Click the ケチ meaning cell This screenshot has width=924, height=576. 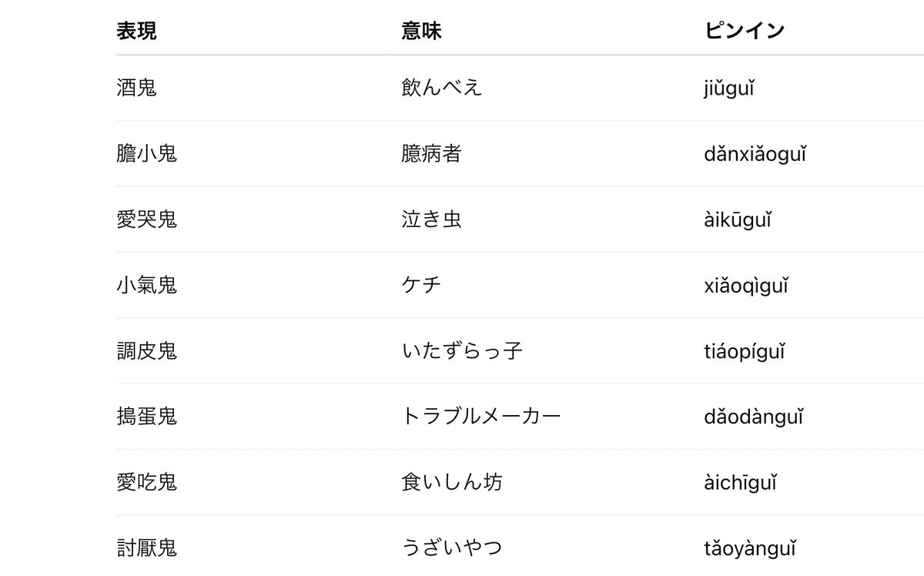421,286
